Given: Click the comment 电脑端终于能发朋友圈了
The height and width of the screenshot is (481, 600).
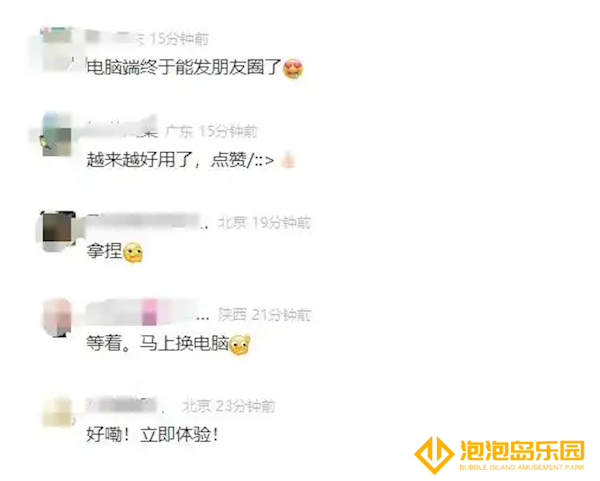Looking at the screenshot, I should tap(184, 67).
